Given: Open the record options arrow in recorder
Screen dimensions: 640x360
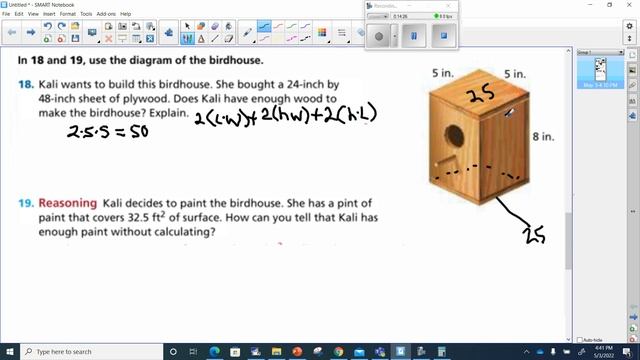Looking at the screenshot, I should point(394,36).
